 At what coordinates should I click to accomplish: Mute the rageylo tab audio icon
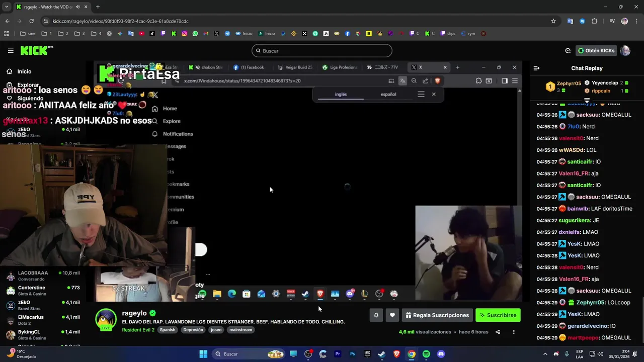pos(77,7)
